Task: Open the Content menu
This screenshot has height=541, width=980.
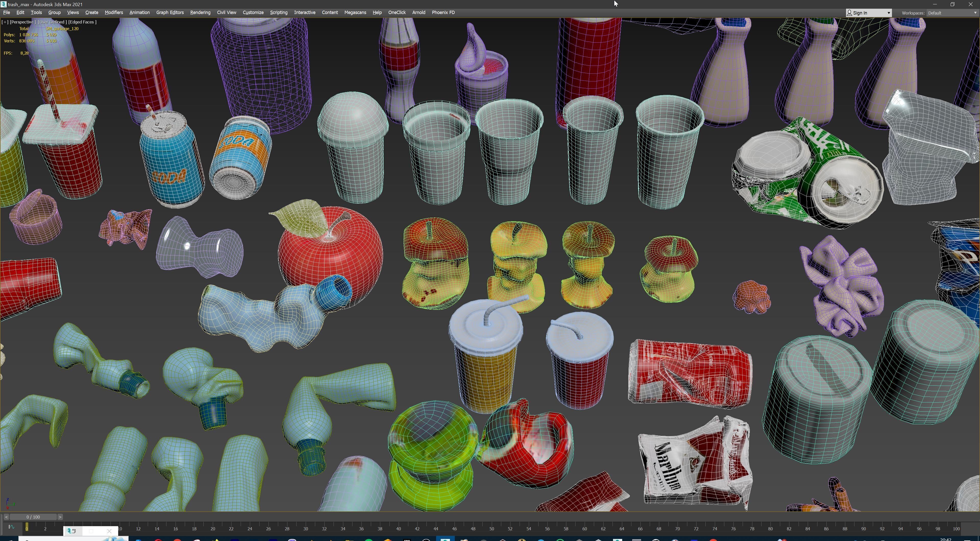Action: (x=329, y=13)
